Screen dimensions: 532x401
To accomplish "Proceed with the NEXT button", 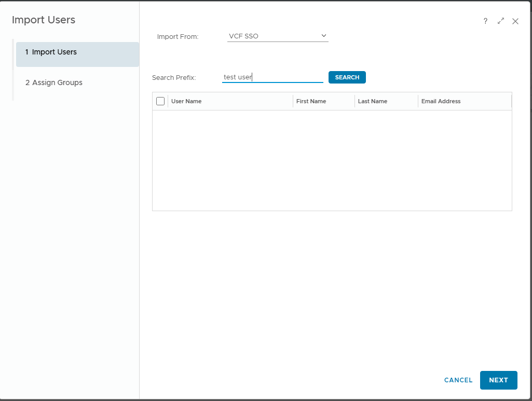I will 498,380.
